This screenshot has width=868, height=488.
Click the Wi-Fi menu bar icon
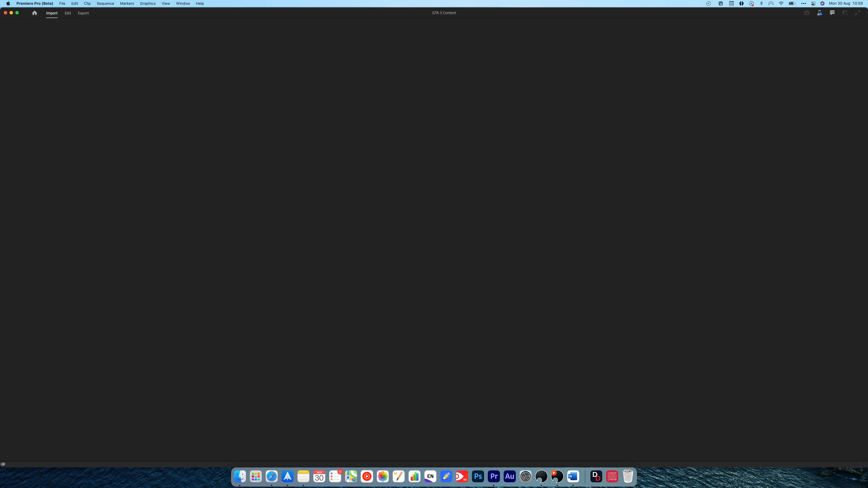pos(781,3)
